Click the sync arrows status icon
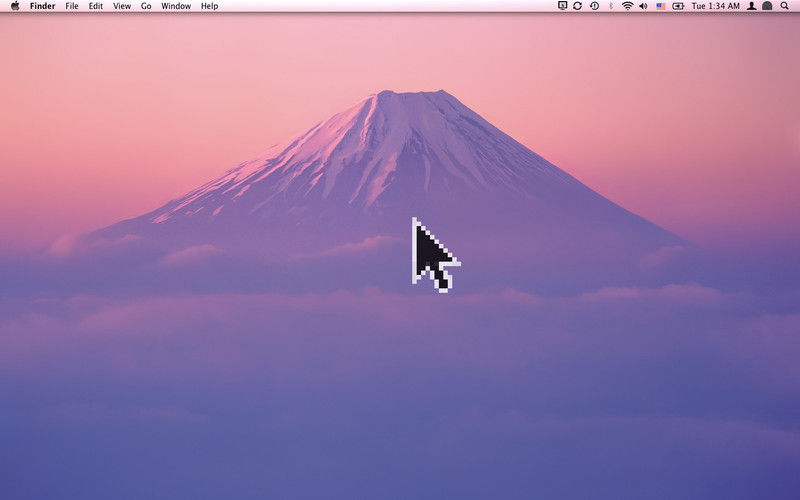Image resolution: width=800 pixels, height=500 pixels. coord(578,6)
